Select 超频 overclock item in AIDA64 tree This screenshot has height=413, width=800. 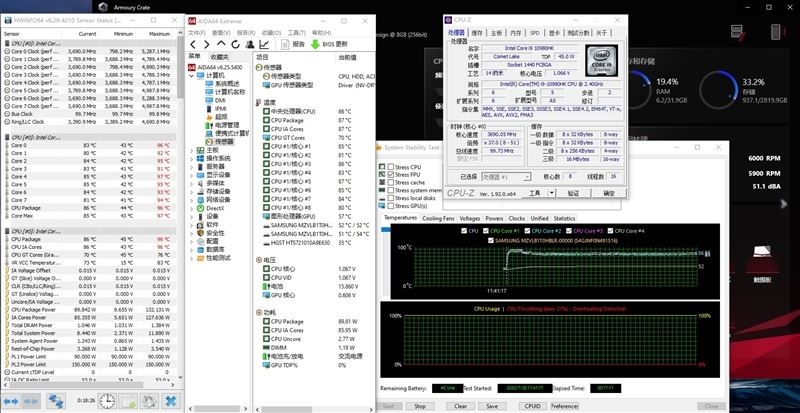point(215,117)
